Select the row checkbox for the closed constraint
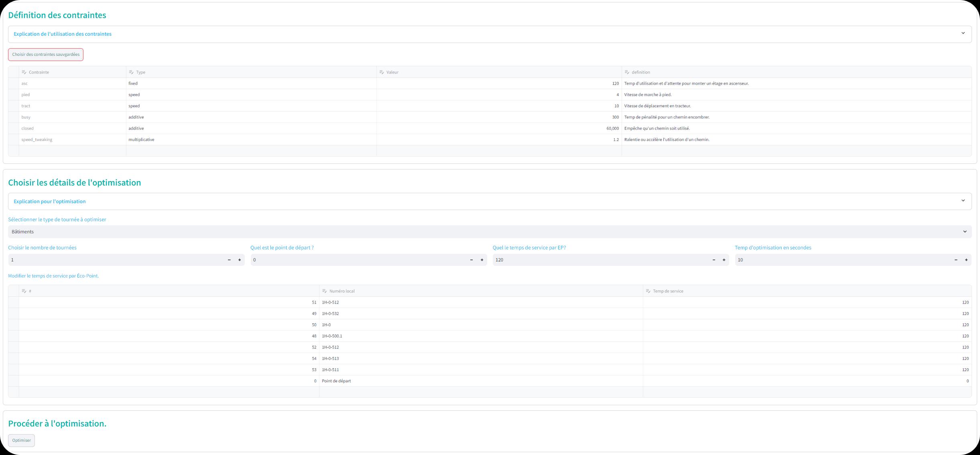Image resolution: width=980 pixels, height=455 pixels. pyautogui.click(x=14, y=129)
